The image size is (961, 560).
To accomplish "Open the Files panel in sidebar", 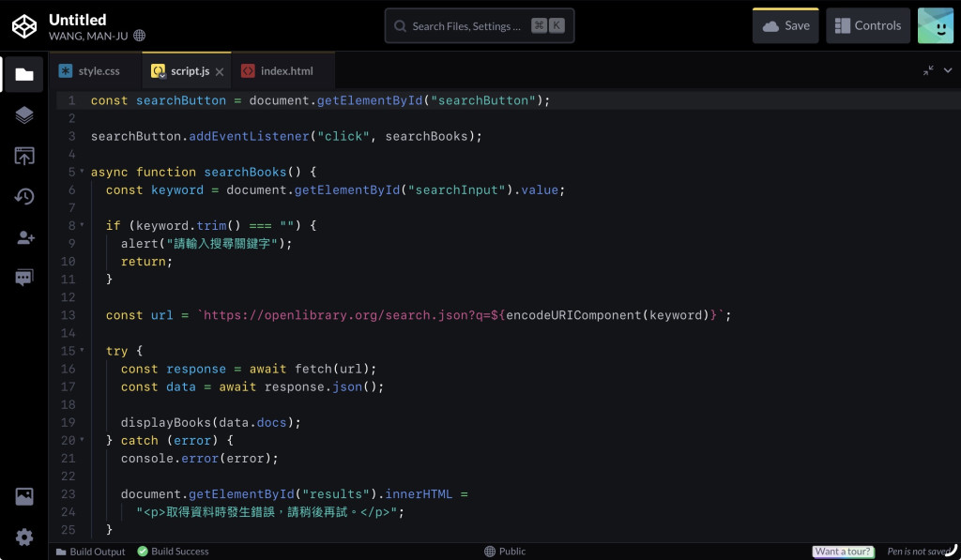I will tap(23, 74).
